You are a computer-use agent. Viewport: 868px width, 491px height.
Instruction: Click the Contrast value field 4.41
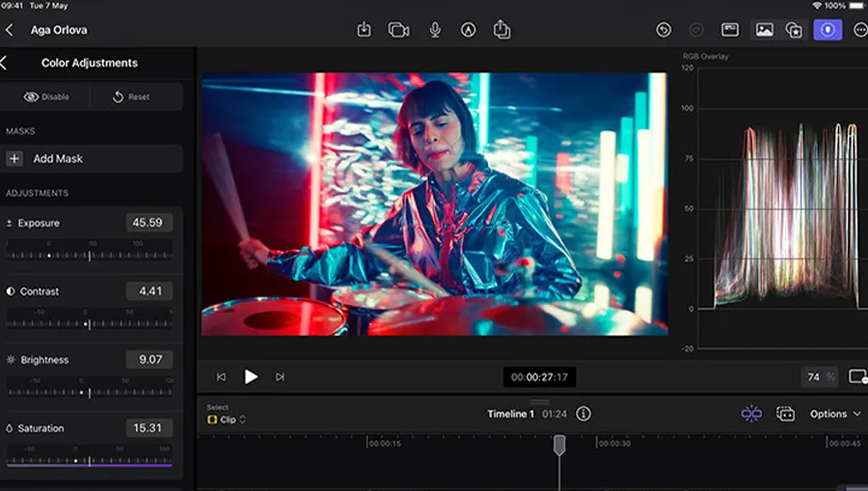pos(149,291)
